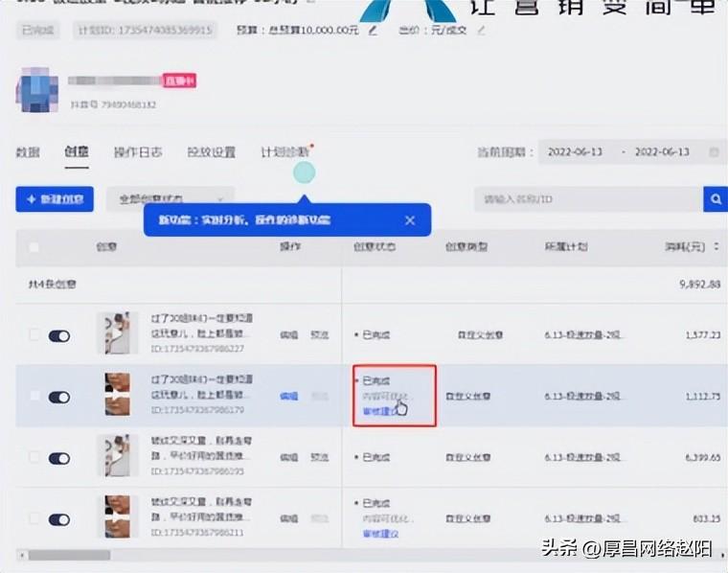Viewport: 728px width, 573px height.
Task: Toggle off the creative with 833.35 spend
Action: 59,519
